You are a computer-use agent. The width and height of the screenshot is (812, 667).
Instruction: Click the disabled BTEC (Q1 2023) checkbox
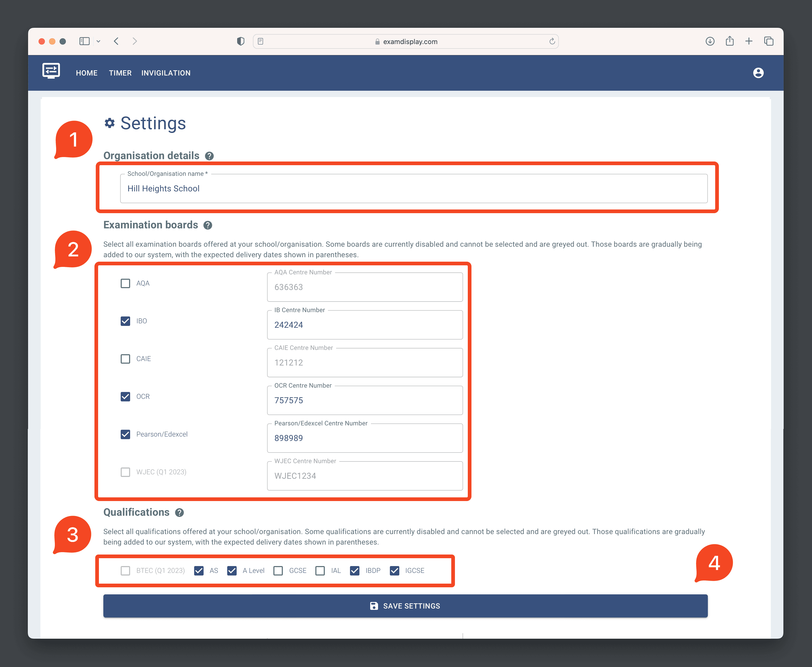pyautogui.click(x=125, y=571)
